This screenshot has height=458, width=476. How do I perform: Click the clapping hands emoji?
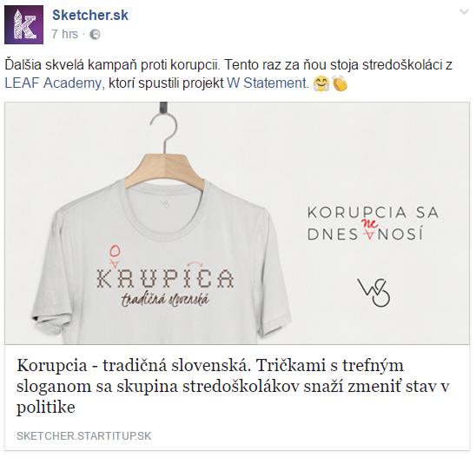point(340,83)
